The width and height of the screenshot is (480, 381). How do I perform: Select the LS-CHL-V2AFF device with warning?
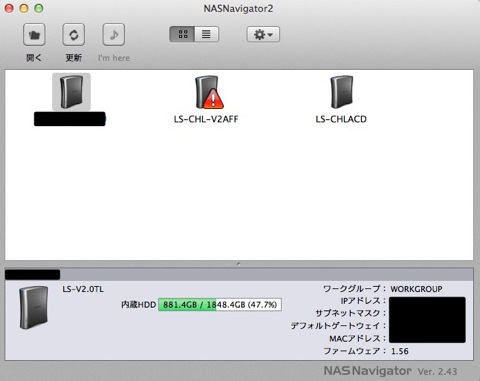pos(209,92)
